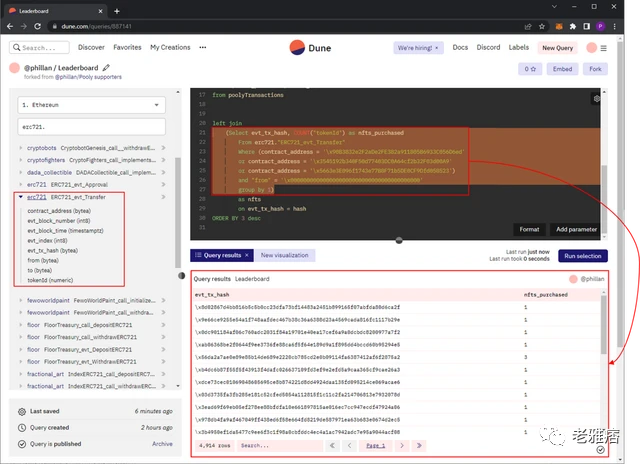640x464 pixels.
Task: Grab the sidebar resize handle dot
Action: point(182,276)
